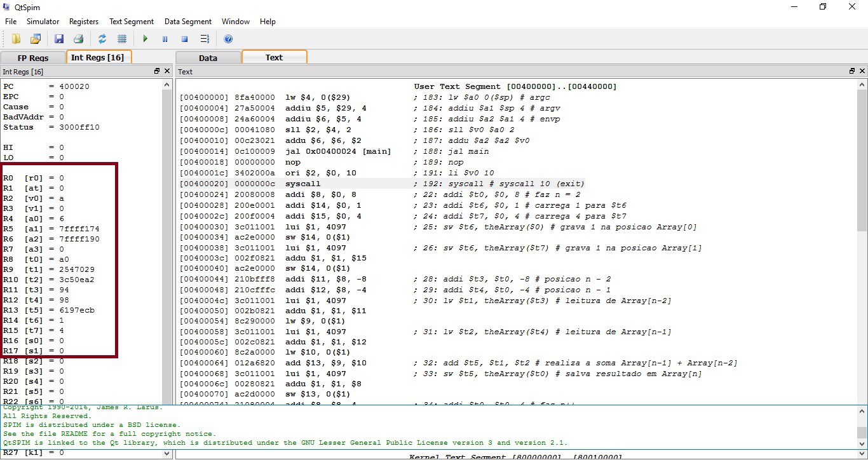
Task: Click the Save Log File floppy icon
Action: [x=59, y=39]
